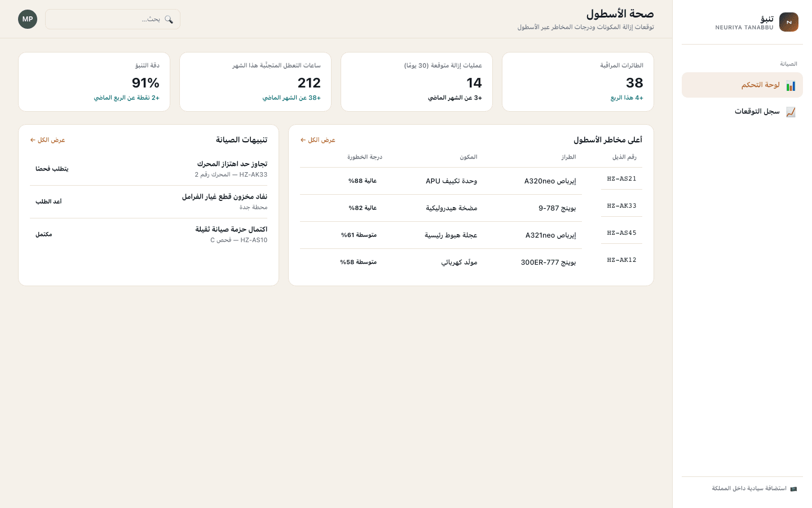Open عرض الكل in أعلى مخاطر الأسطول
The image size is (812, 508).
pyautogui.click(x=318, y=140)
